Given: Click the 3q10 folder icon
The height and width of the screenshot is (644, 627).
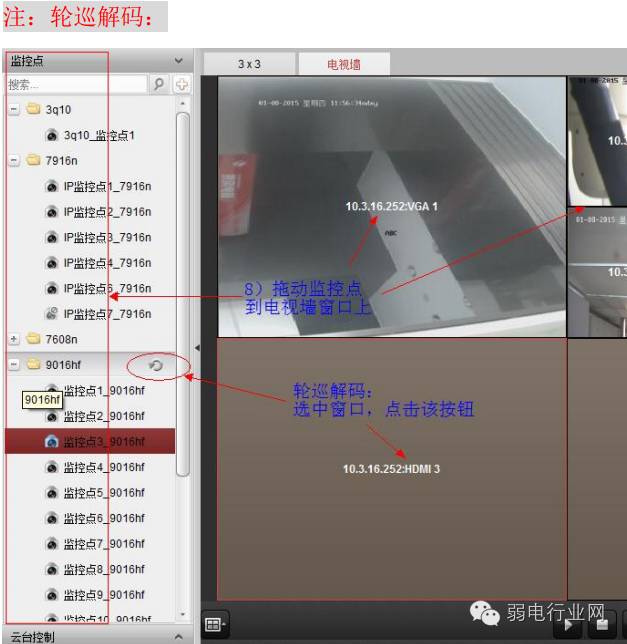Looking at the screenshot, I should tap(33, 109).
